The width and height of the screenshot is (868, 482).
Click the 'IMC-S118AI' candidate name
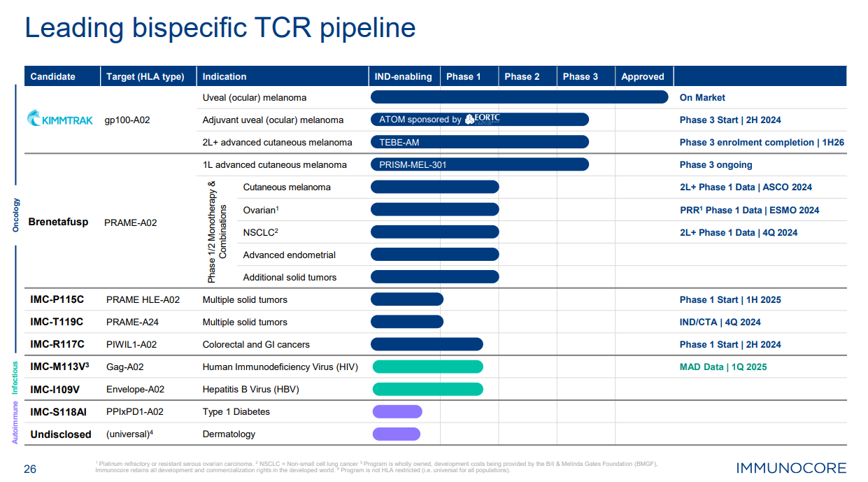coord(58,411)
